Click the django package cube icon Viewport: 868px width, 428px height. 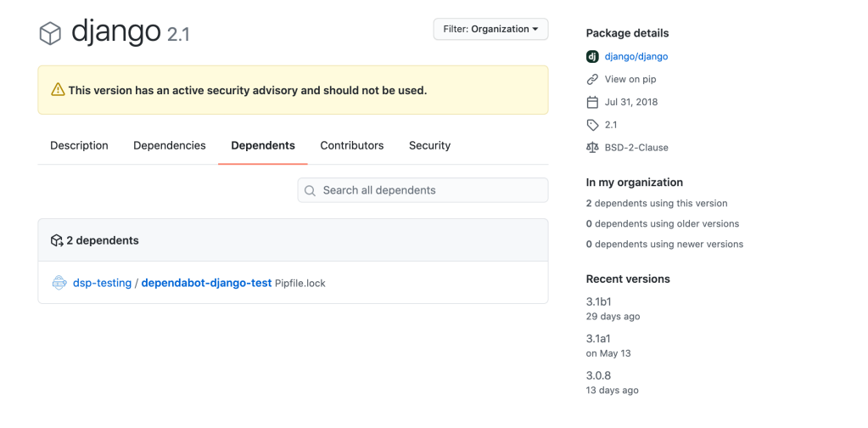(50, 33)
